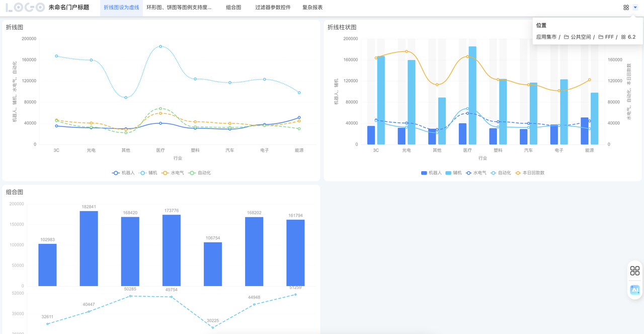Click the apps grid icon in top header

click(626, 8)
